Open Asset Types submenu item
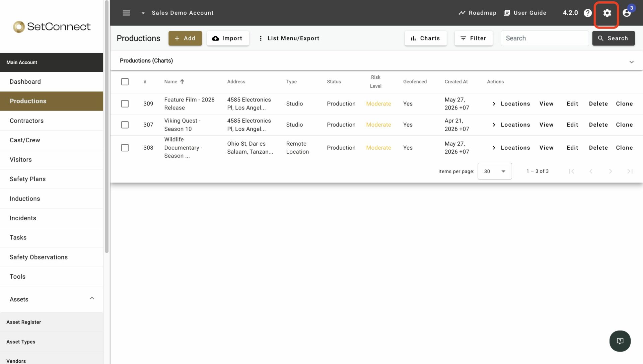Viewport: 643px width, 364px height. tap(52, 342)
